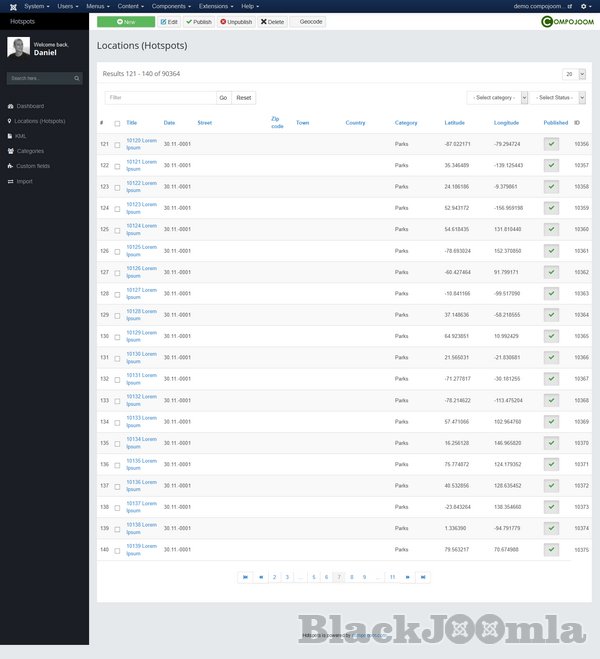Open the Components menu in top bar
Image resolution: width=600 pixels, height=659 pixels.
coord(172,6)
